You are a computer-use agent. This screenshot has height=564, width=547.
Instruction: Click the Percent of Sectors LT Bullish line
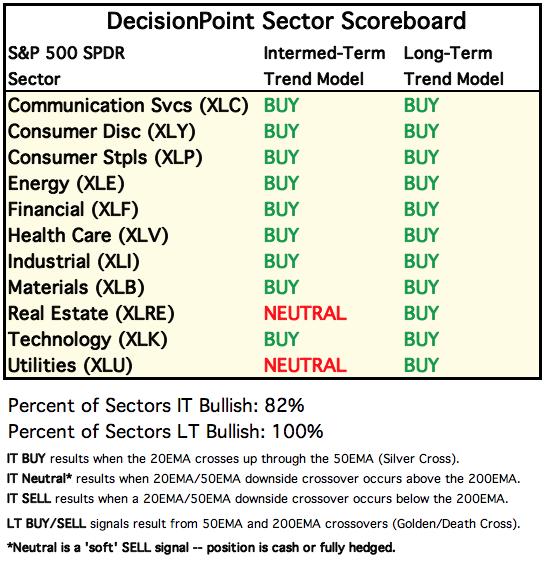pyautogui.click(x=166, y=432)
